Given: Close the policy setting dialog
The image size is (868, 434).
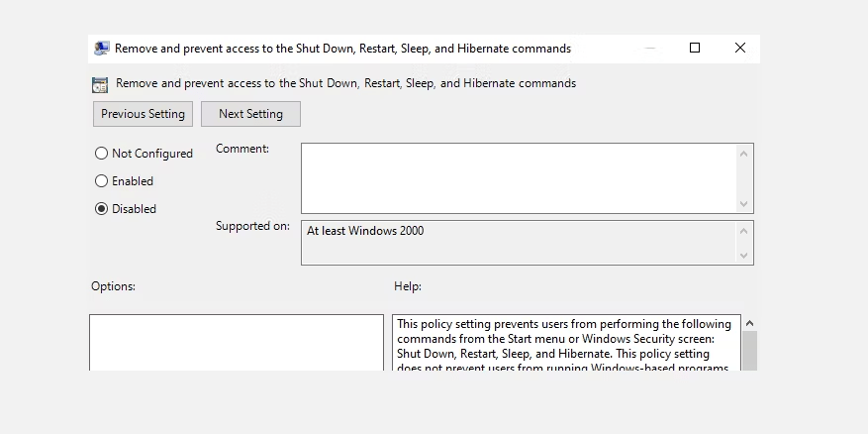Looking at the screenshot, I should coord(740,48).
